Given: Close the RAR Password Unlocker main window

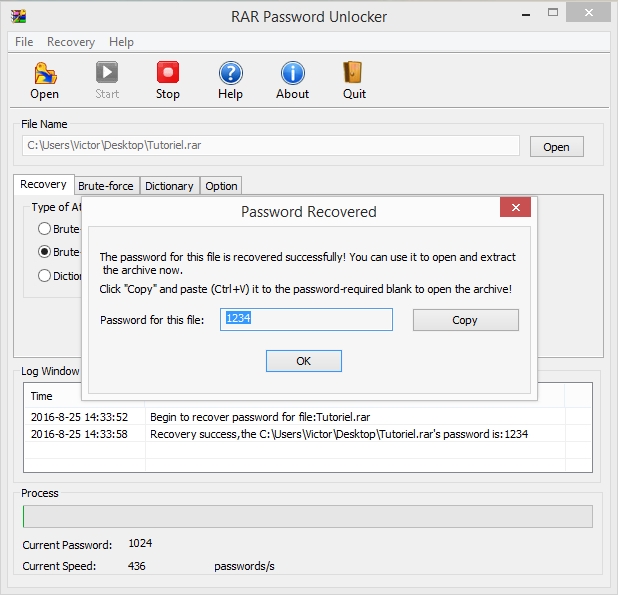Looking at the screenshot, I should (x=589, y=13).
